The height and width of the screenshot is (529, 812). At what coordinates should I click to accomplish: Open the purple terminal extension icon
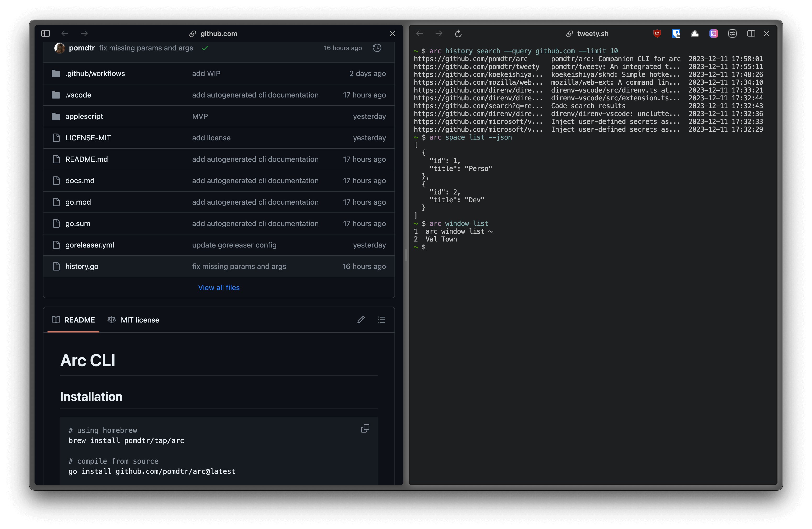tap(713, 33)
